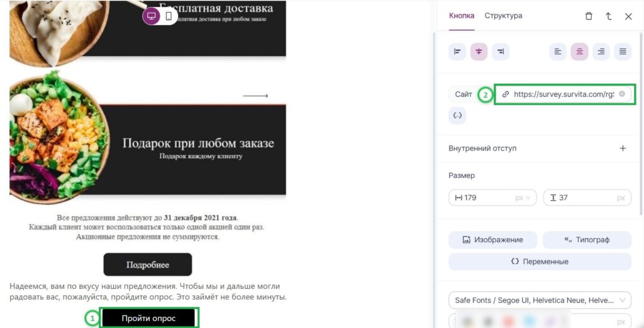Viewport: 644px width, 328px height.
Task: Select the Подарок при любом заказе heading
Action: click(x=198, y=143)
